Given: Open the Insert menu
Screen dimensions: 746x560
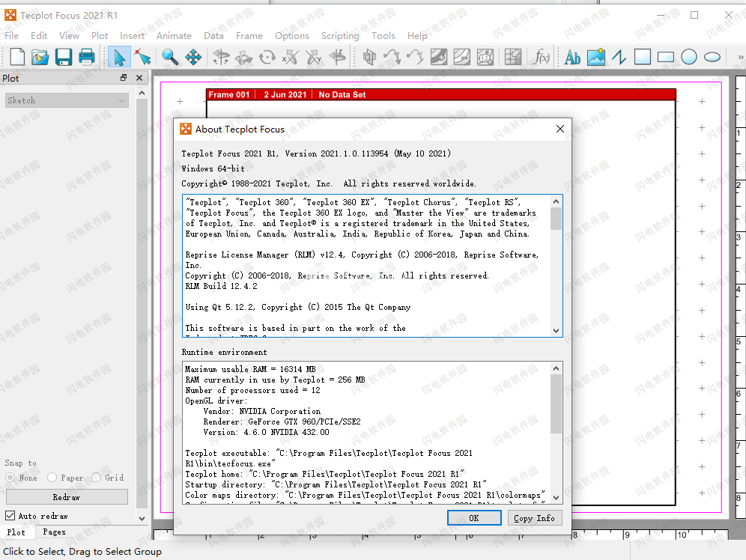Looking at the screenshot, I should click(133, 36).
